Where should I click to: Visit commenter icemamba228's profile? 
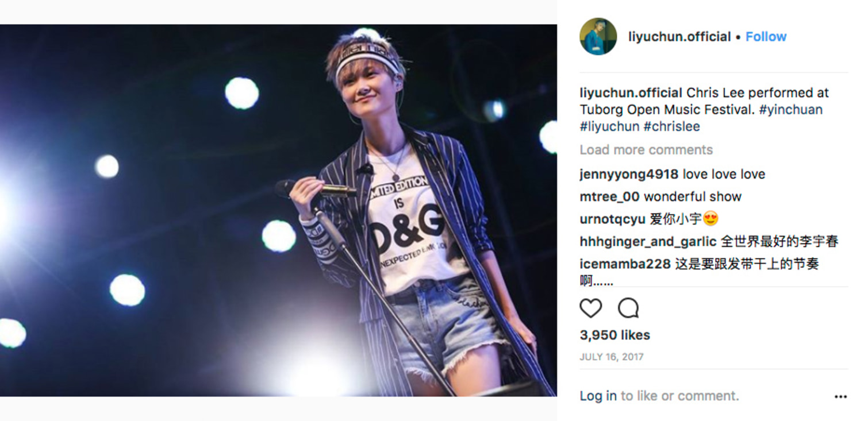click(x=625, y=264)
